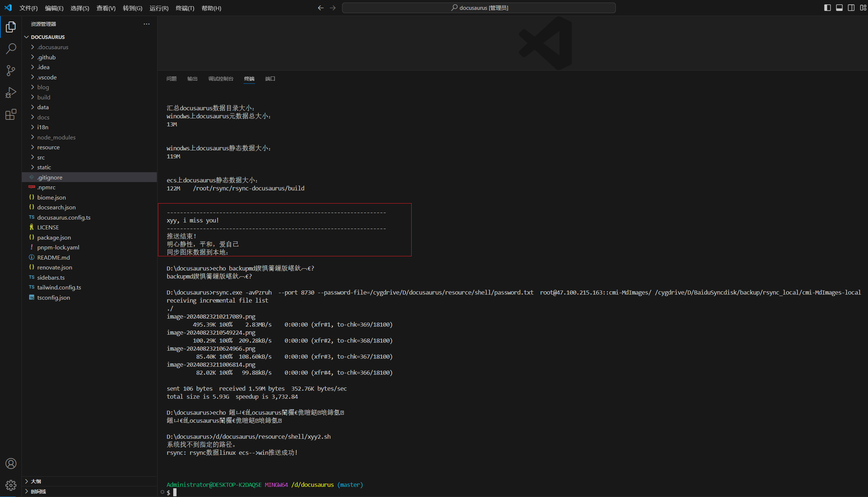Open the 转到(G) menu
The image size is (868, 497).
[132, 8]
